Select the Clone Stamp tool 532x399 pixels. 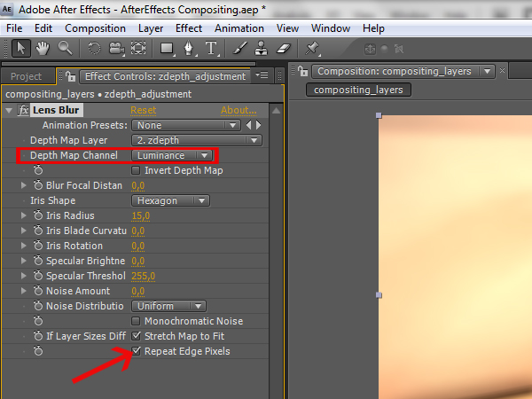point(261,48)
